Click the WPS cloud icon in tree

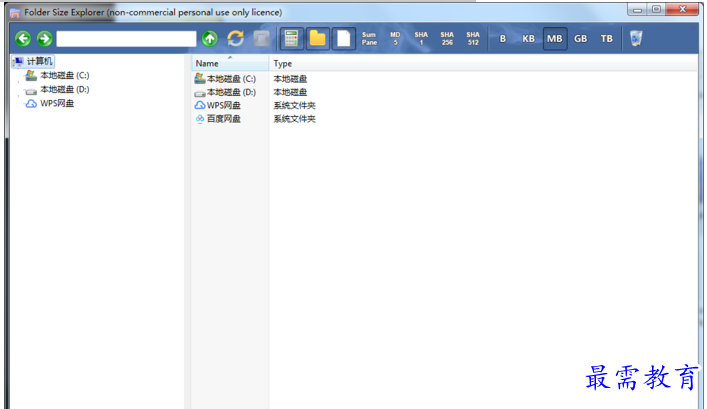point(31,104)
